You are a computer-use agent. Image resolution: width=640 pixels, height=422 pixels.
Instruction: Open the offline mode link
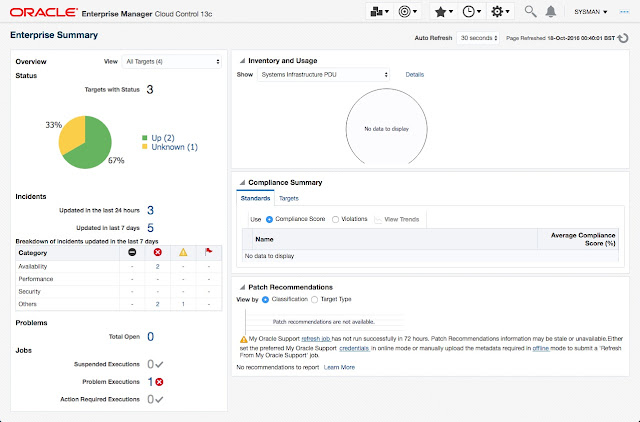click(541, 348)
